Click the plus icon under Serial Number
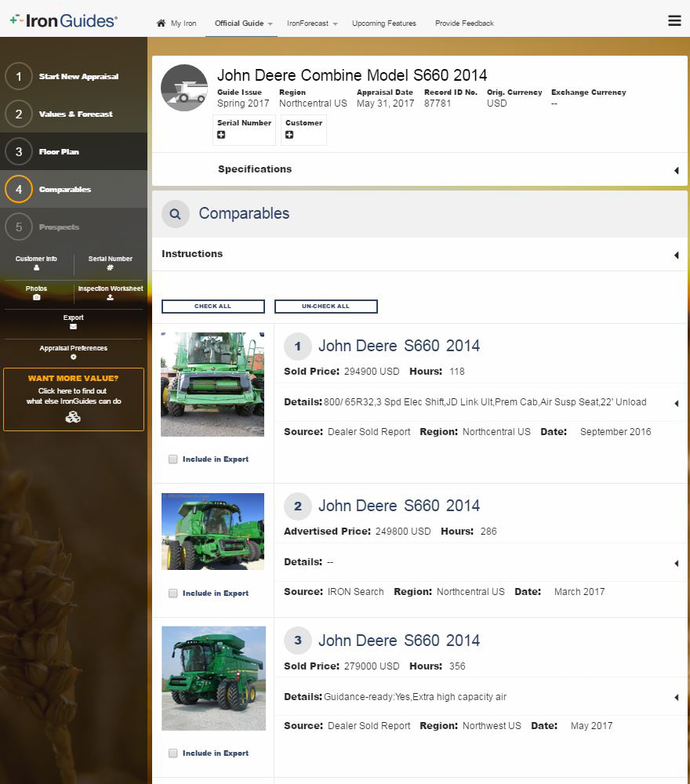 [x=221, y=135]
